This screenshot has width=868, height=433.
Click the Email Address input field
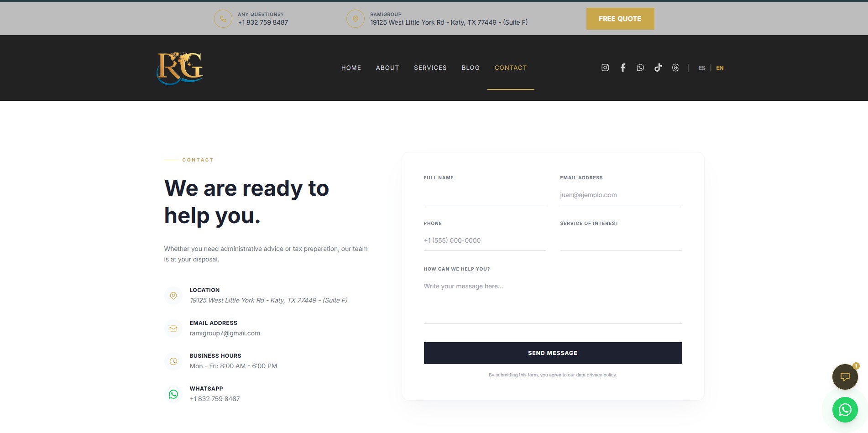[x=621, y=195]
